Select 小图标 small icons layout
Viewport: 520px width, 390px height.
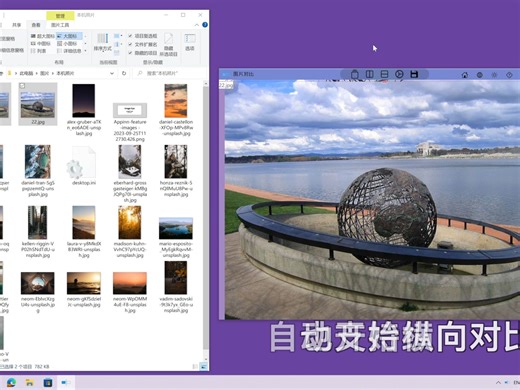click(67, 44)
